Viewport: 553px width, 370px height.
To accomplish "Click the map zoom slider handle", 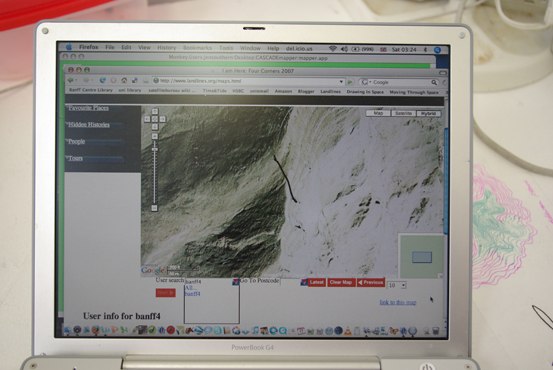I will tap(154, 150).
